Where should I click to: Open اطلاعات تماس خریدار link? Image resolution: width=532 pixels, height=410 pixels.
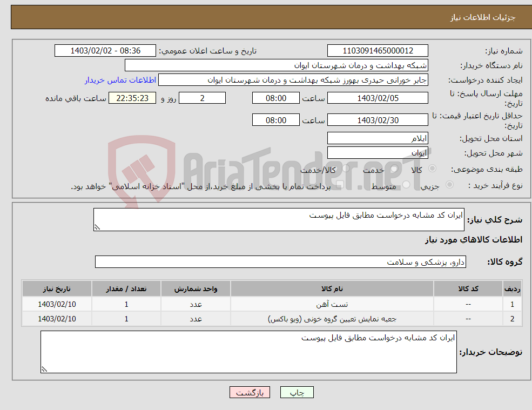point(120,80)
